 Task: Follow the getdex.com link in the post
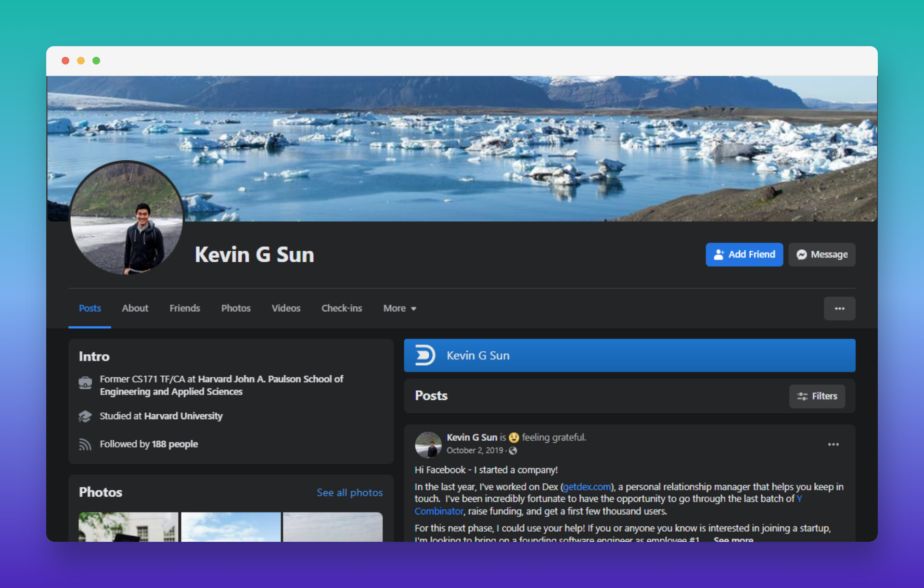(586, 487)
